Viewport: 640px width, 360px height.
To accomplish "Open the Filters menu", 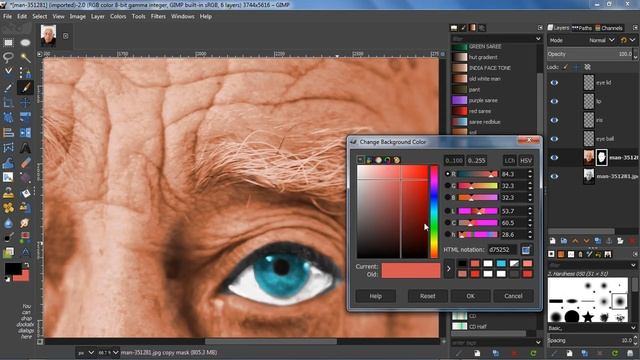I will (158, 16).
